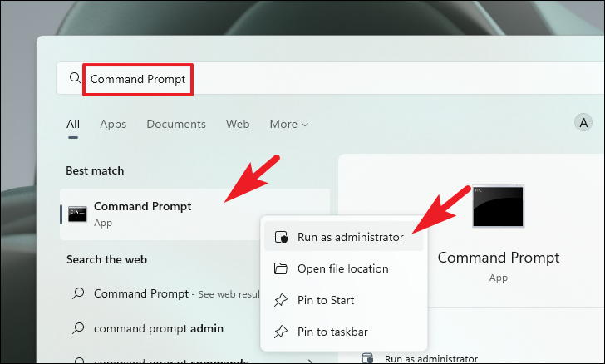Click the Command Prompt icon in Best match
Viewport: 605px width, 364px height.
pos(77,214)
